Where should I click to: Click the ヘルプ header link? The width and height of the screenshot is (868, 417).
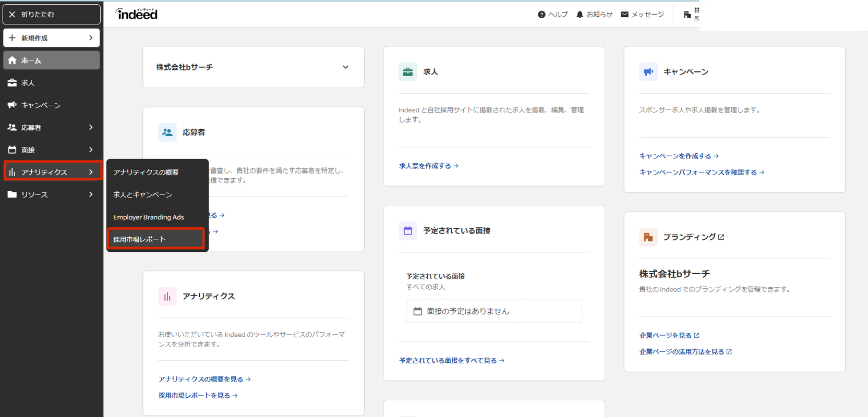pyautogui.click(x=552, y=15)
